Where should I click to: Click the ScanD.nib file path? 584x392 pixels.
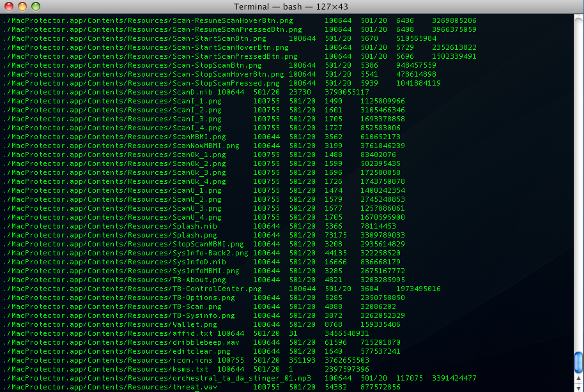tap(107, 92)
